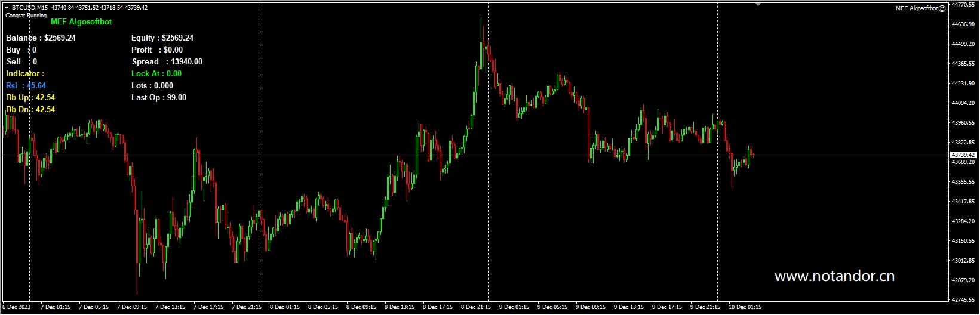The height and width of the screenshot is (315, 980).
Task: Click the Sell : 0 counter
Action: click(x=22, y=61)
